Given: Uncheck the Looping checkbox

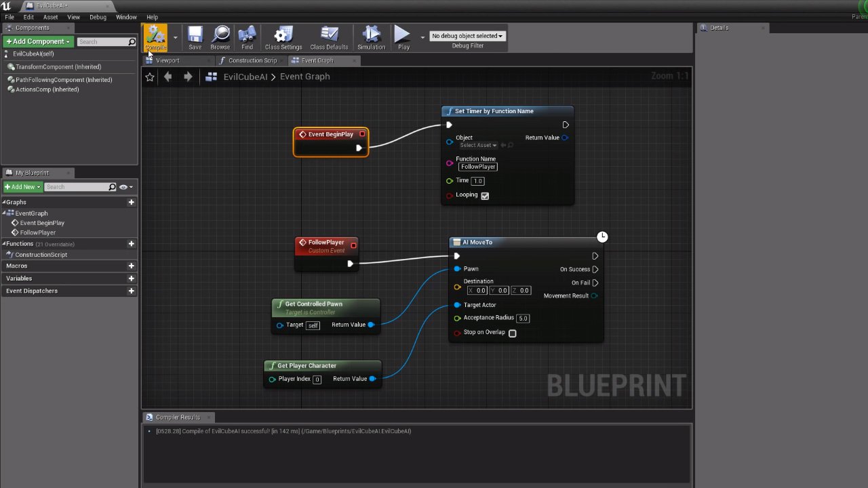Looking at the screenshot, I should (x=485, y=195).
